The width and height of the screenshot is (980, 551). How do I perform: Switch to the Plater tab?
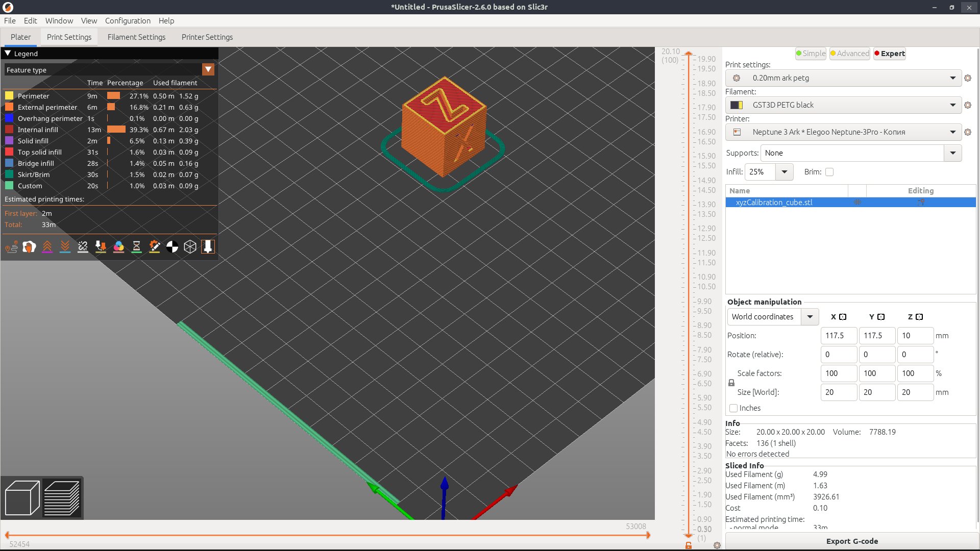(x=20, y=37)
